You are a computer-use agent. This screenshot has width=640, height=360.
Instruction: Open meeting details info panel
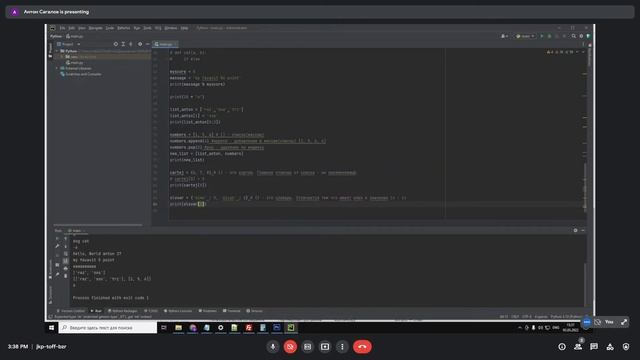(562, 347)
